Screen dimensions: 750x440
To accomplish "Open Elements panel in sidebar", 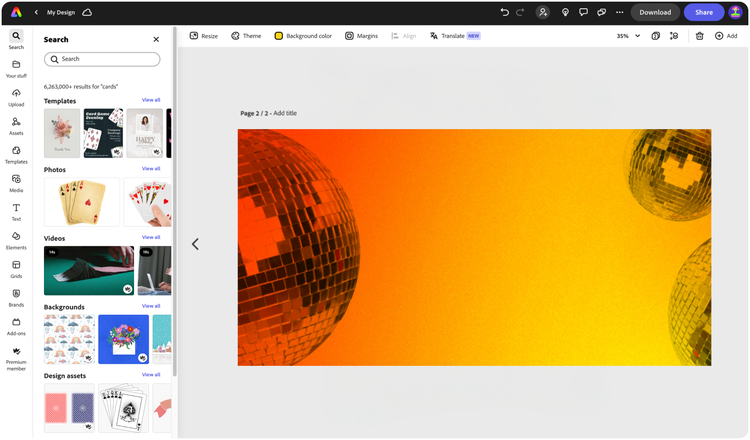I will tap(16, 241).
